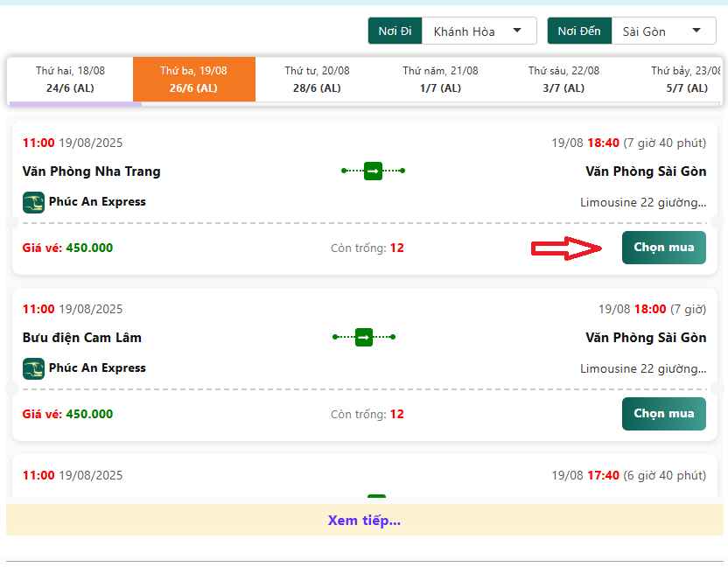
Task: Click Limousine 22 giường text on Cam Lâm trip
Action: [643, 368]
